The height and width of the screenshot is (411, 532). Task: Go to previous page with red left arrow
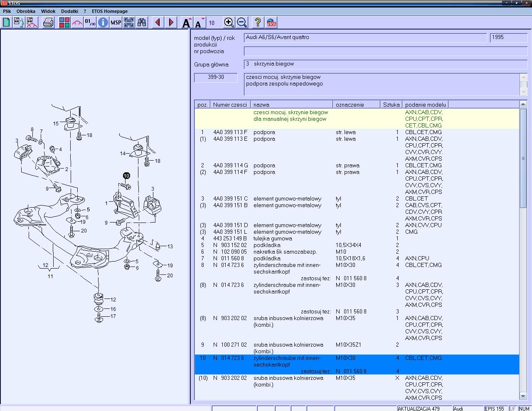158,22
